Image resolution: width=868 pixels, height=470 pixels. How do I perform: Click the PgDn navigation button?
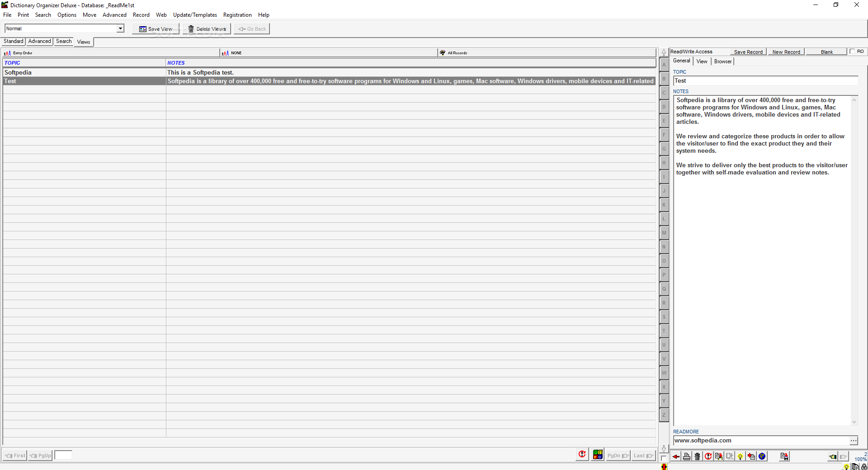[x=618, y=456]
